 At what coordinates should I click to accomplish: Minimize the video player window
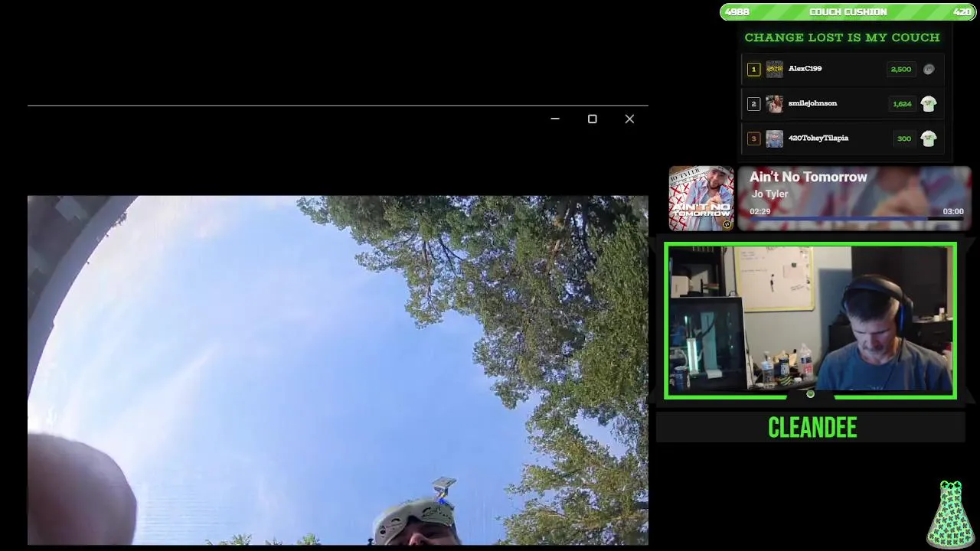[x=555, y=119]
